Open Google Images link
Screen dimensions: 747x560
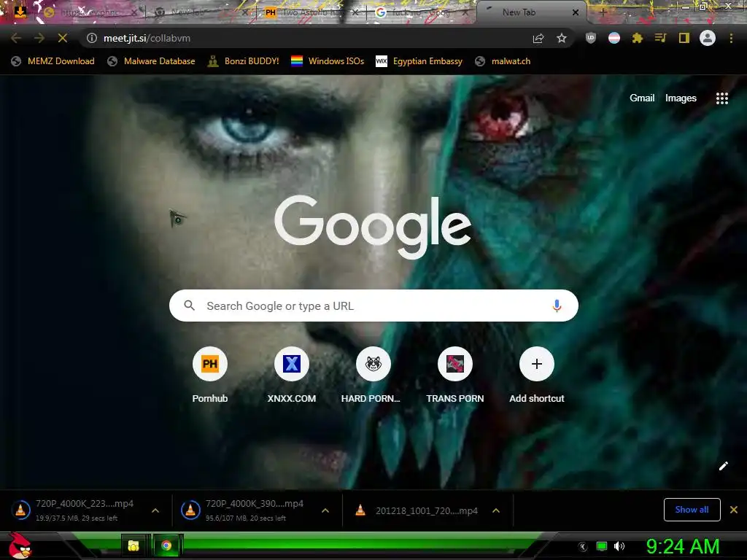point(681,98)
